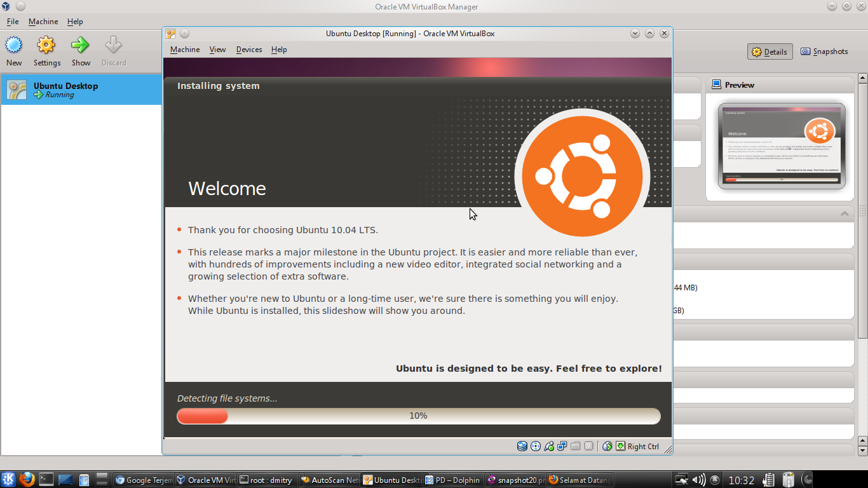Switch to Google Terjemahan taskbar entry

click(x=144, y=480)
